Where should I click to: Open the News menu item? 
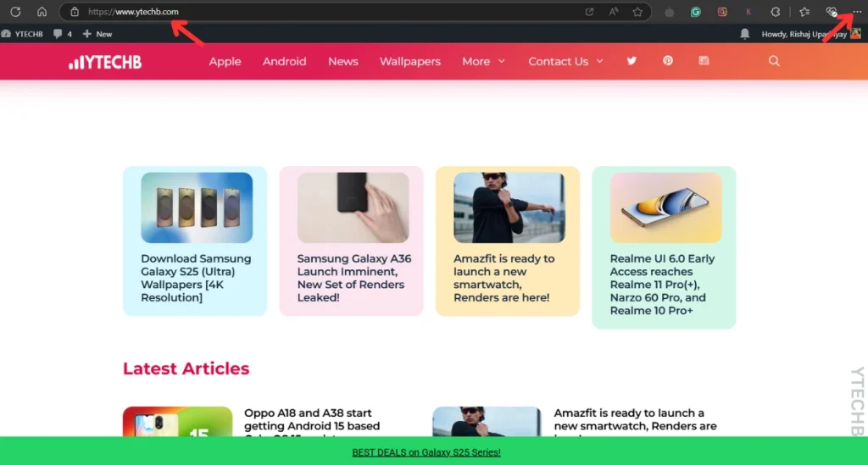coord(343,61)
